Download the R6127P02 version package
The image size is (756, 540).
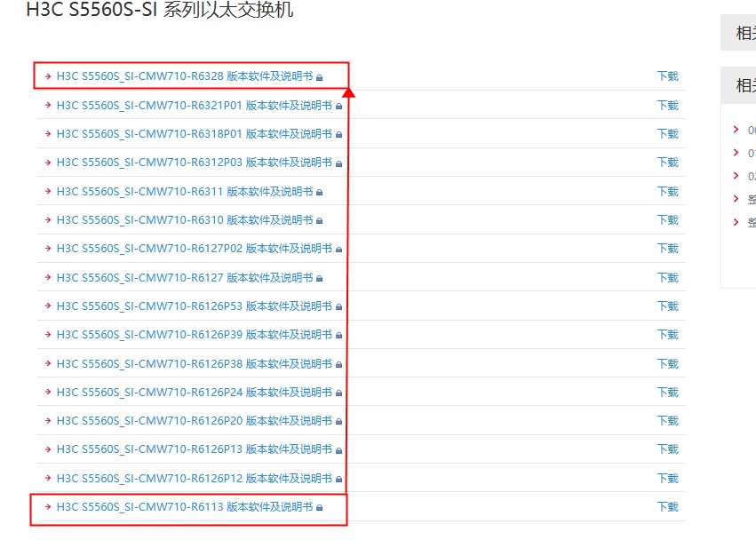tap(668, 249)
